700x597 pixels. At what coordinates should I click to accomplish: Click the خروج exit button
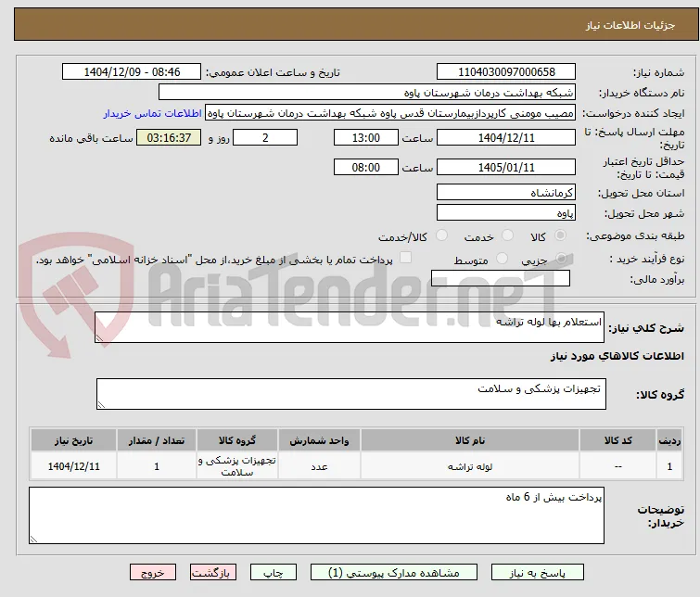[x=153, y=573]
